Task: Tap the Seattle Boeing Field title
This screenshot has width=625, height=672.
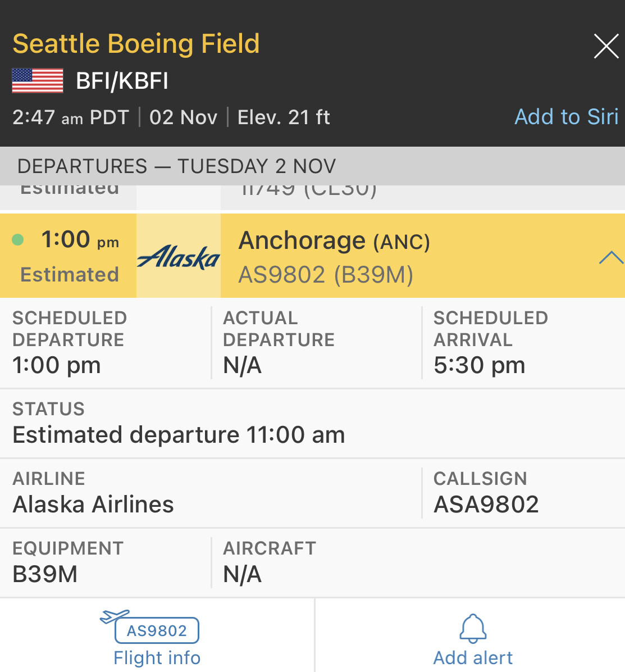Action: click(136, 44)
